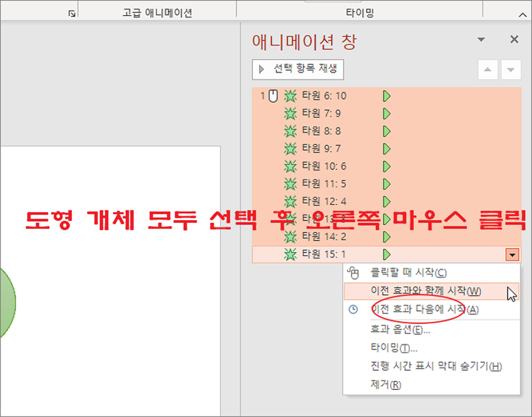Click star effect icon of 타원 6
This screenshot has width=532, height=417.
point(290,96)
